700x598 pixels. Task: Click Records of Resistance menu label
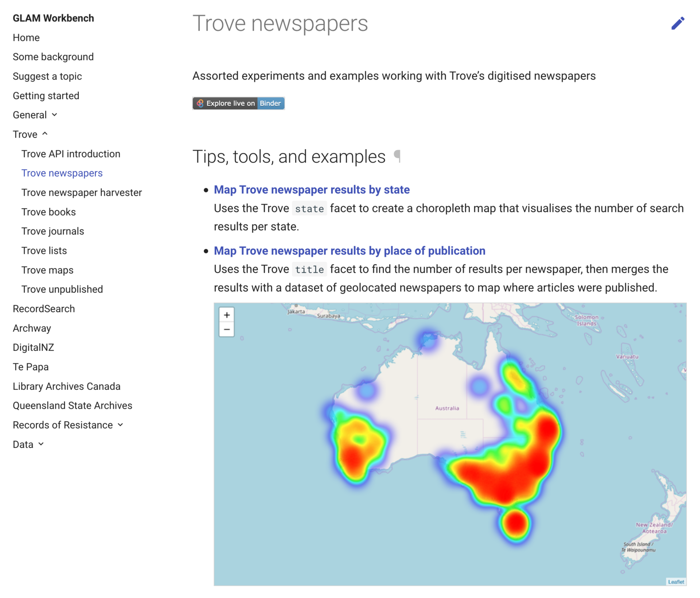tap(63, 425)
